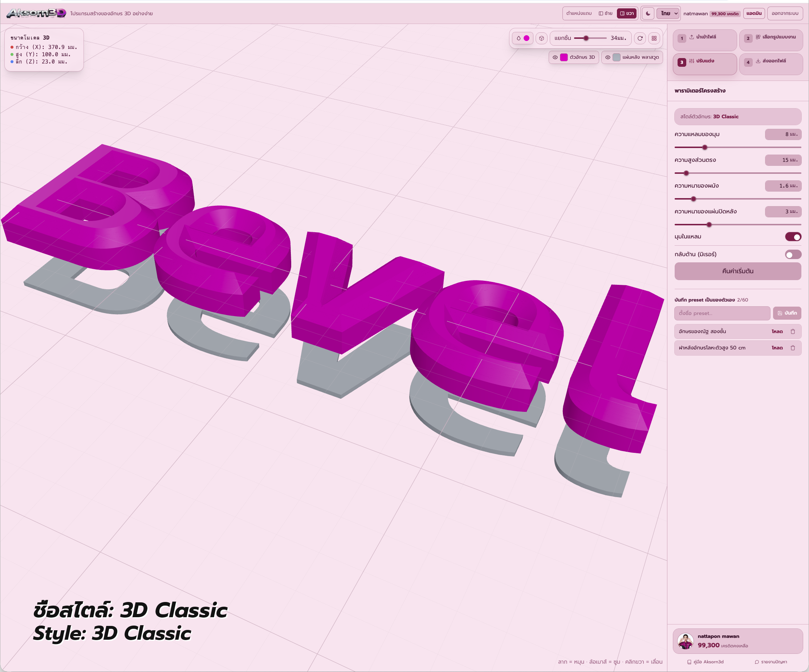Hide the ตัวอักษร 3D layer via eye icon
This screenshot has width=809, height=672.
(x=555, y=57)
